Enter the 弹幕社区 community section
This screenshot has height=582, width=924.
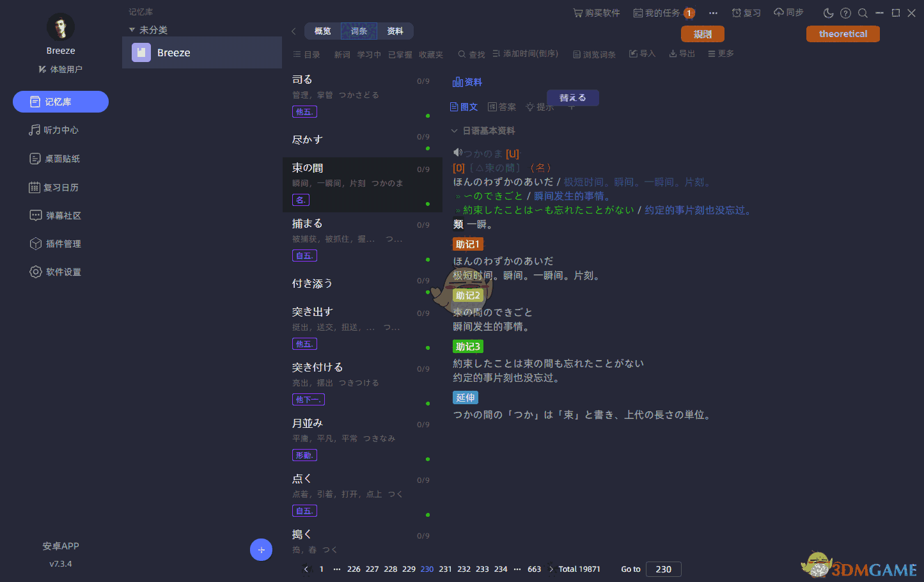point(60,215)
